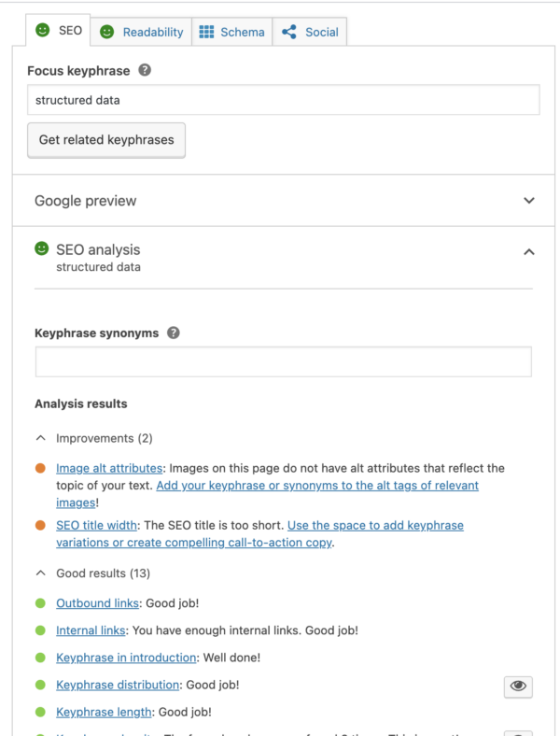
Task: Collapse the Good results (13) list
Action: tap(40, 573)
